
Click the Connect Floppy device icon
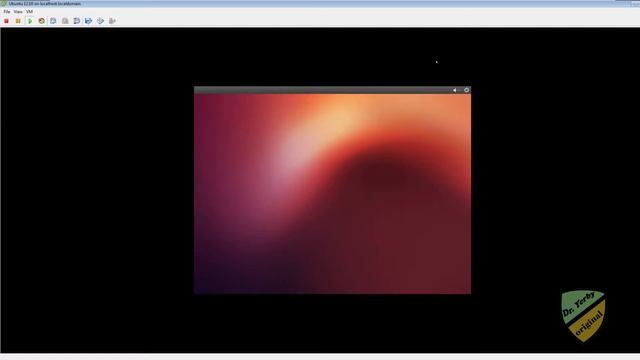88,21
